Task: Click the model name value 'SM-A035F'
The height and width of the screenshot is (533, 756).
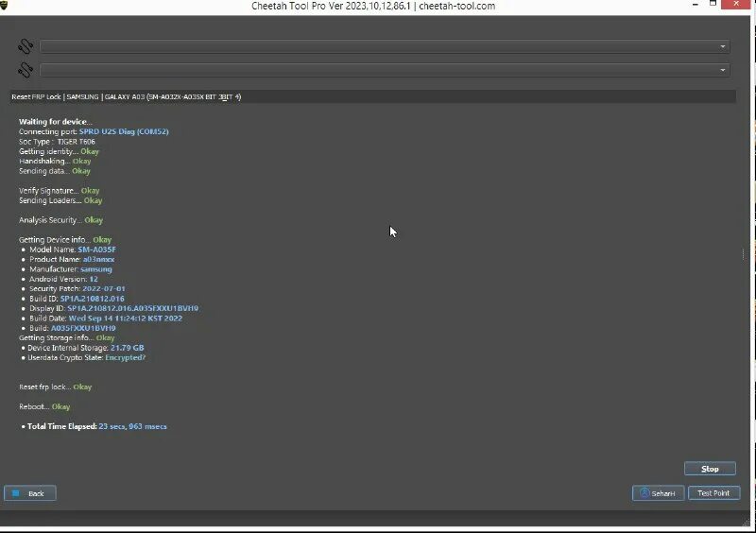Action: (97, 249)
